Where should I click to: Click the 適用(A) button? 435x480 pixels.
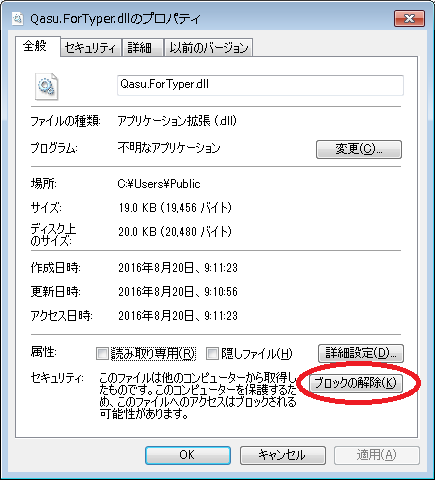377,455
